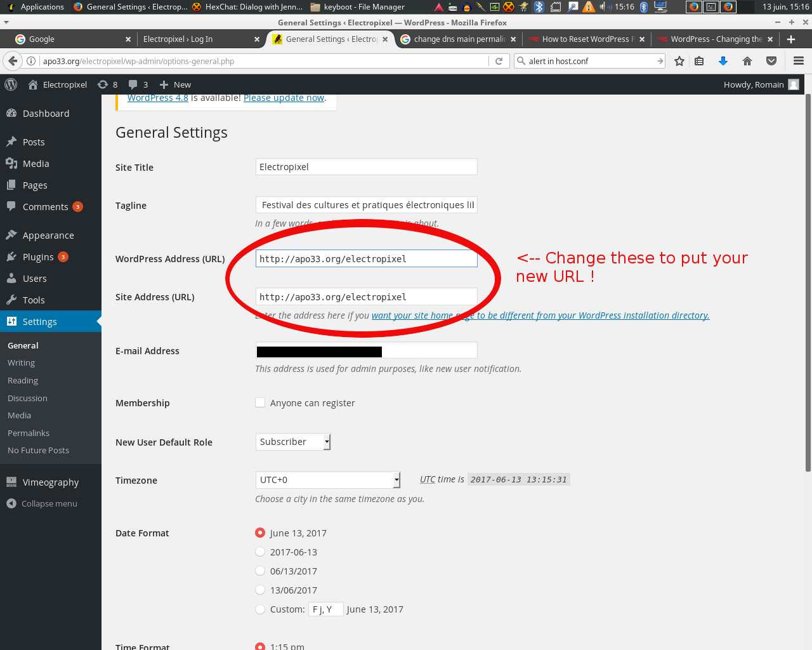Screen dimensions: 812x650
Task: Enable the Anyone can register checkbox
Action: coord(260,402)
